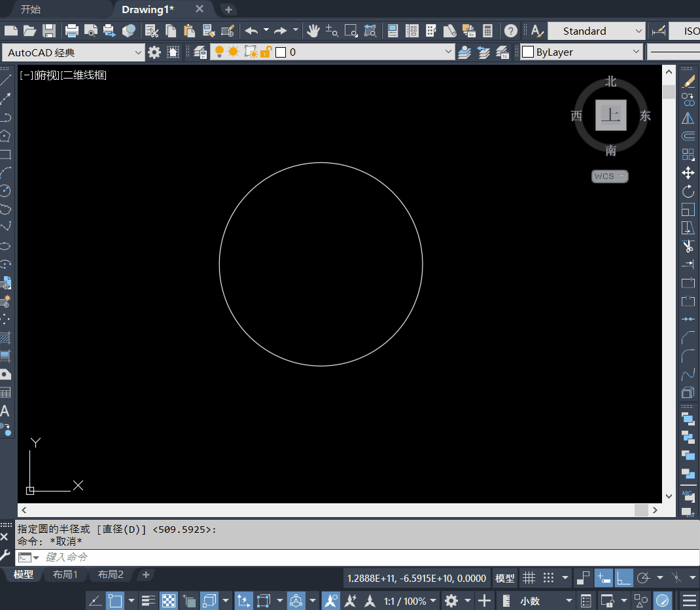700x610 pixels.
Task: Toggle lineweight display in status bar
Action: [149, 601]
